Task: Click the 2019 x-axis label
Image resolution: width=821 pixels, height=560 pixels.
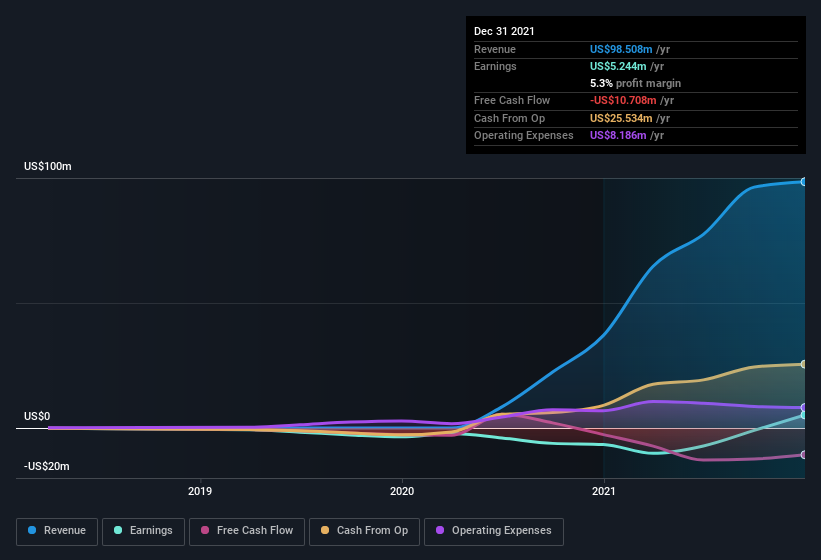Action: click(x=200, y=491)
